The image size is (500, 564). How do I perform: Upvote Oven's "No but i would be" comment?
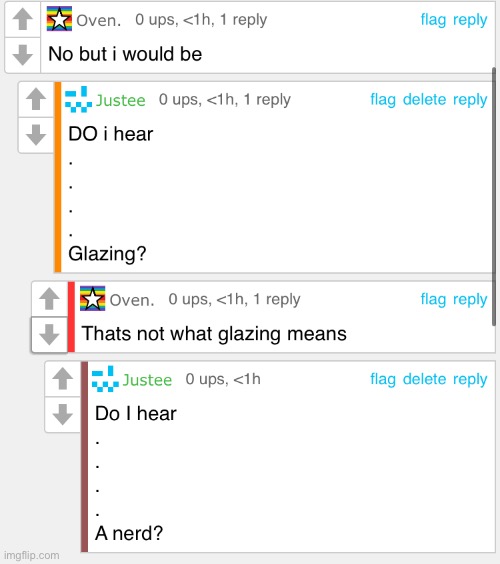(x=23, y=19)
